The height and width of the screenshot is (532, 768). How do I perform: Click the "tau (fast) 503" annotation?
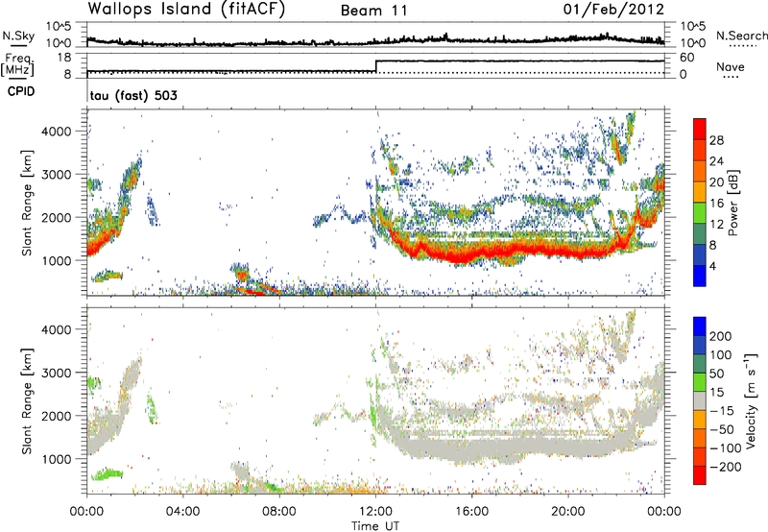(133, 95)
